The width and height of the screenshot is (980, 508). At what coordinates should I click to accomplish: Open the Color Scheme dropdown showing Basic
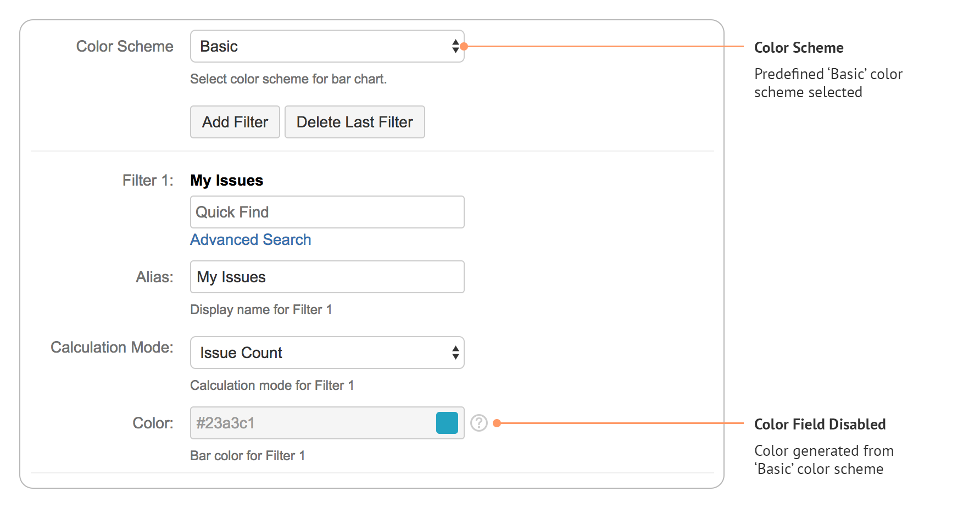327,46
